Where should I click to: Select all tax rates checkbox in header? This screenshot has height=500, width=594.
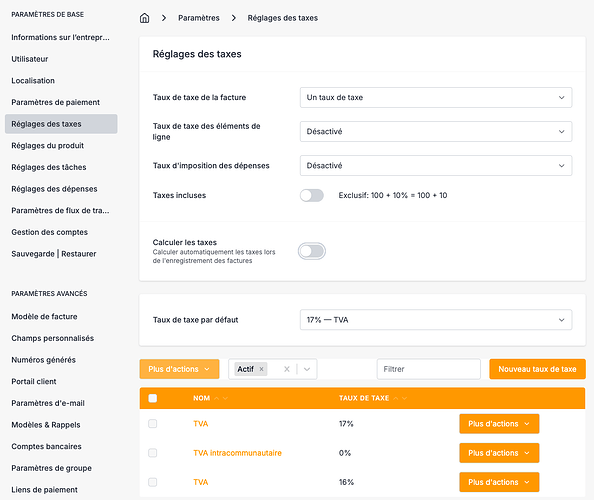[x=153, y=398]
